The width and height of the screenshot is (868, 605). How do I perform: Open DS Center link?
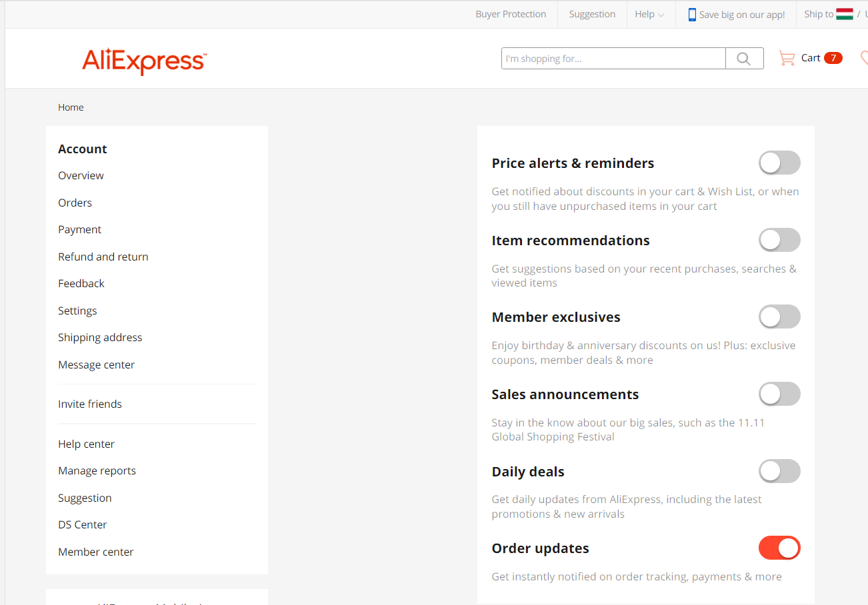pyautogui.click(x=82, y=524)
